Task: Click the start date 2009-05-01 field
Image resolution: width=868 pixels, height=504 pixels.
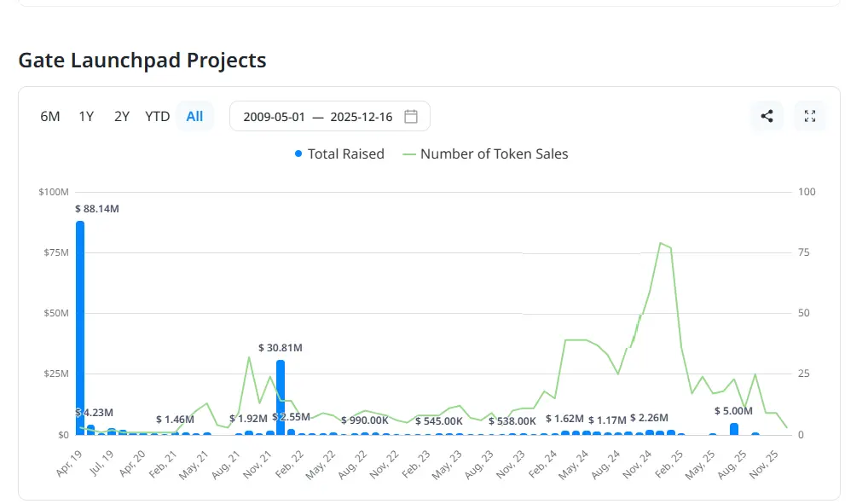Action: pos(274,117)
